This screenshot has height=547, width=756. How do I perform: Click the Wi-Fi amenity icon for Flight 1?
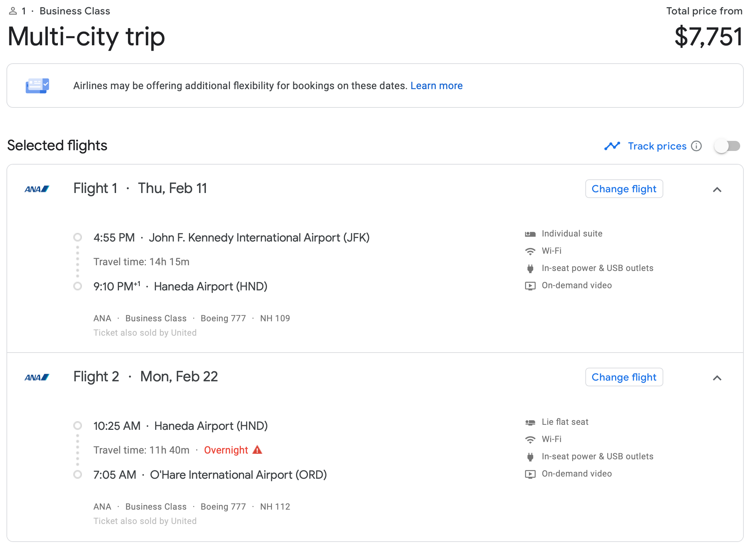pyautogui.click(x=530, y=251)
